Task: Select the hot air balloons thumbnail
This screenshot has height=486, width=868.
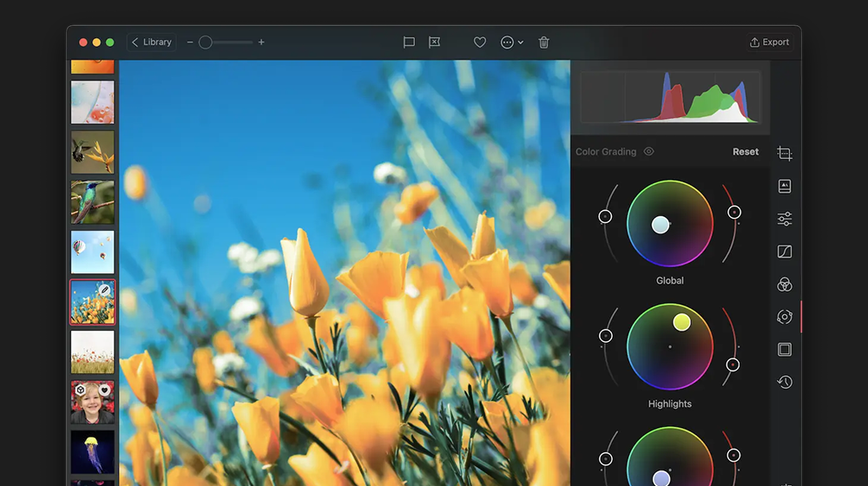Action: [93, 252]
